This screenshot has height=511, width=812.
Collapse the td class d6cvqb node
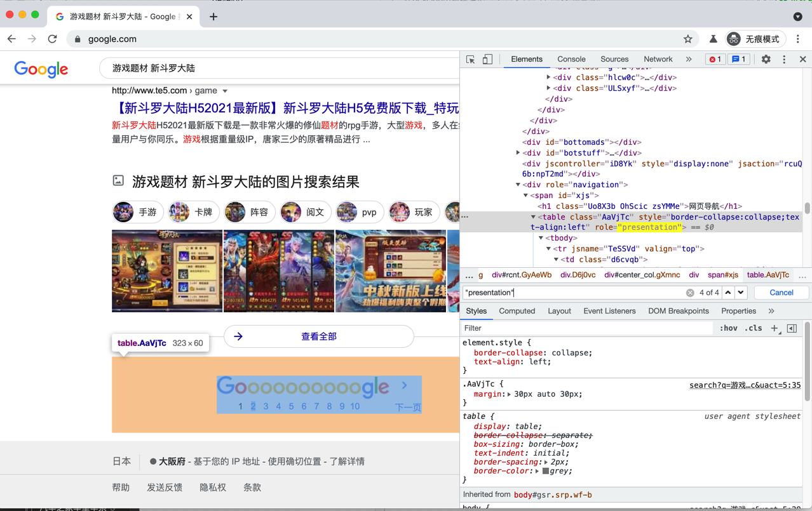(556, 260)
